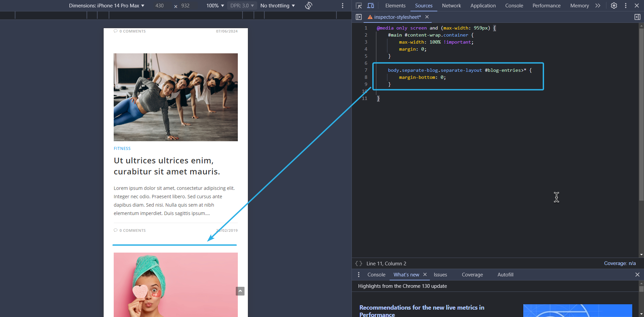Viewport: 644px width, 317px height.
Task: Open DevTools settings gear
Action: [614, 6]
